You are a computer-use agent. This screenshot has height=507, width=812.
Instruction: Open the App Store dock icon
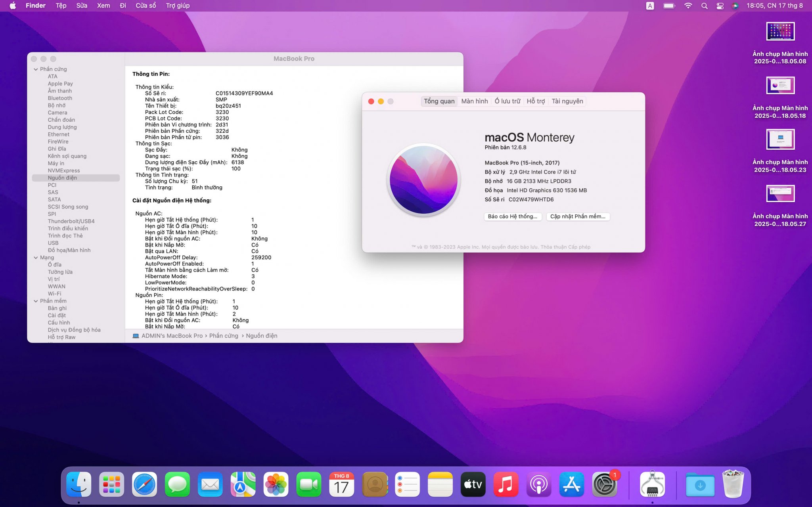571,484
